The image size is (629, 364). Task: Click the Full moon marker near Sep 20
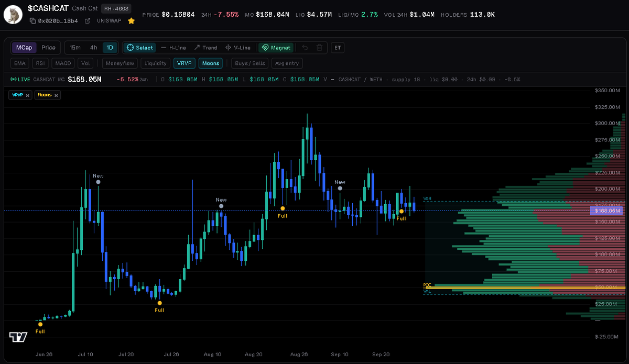point(402,211)
